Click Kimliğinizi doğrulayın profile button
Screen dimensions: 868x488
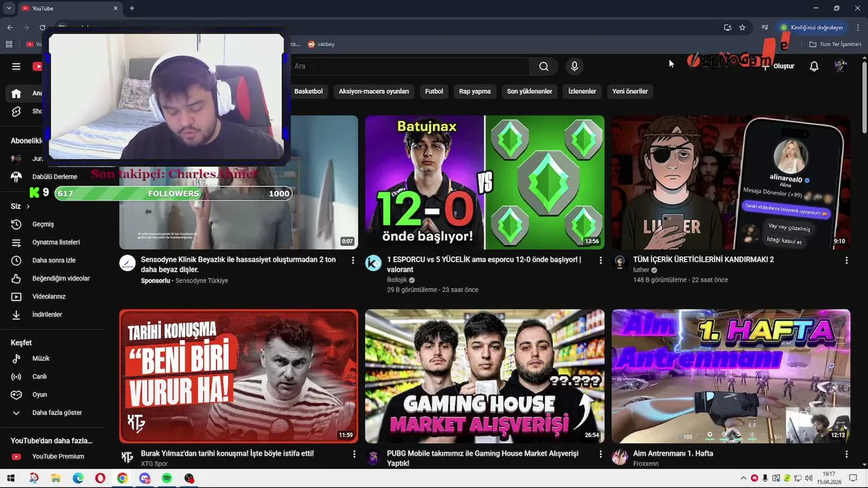812,28
